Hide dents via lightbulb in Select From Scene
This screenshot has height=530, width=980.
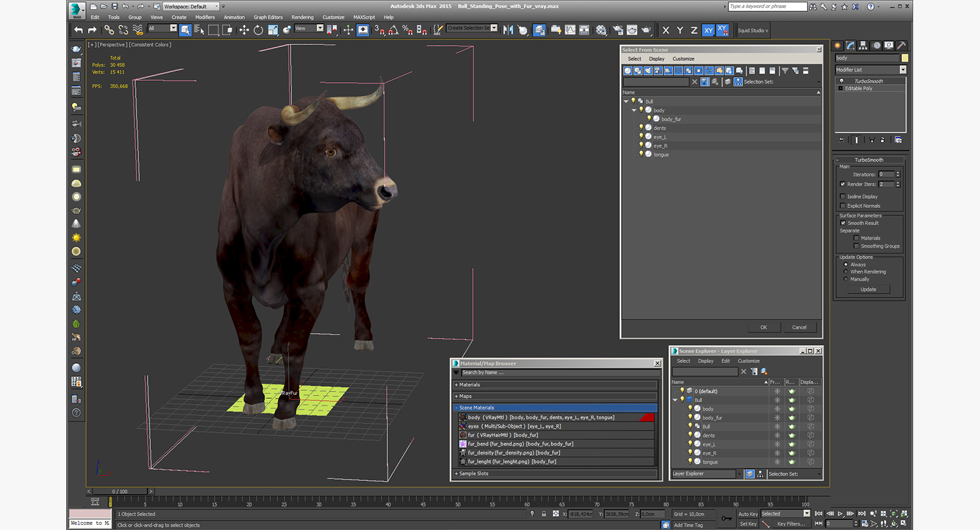(641, 128)
